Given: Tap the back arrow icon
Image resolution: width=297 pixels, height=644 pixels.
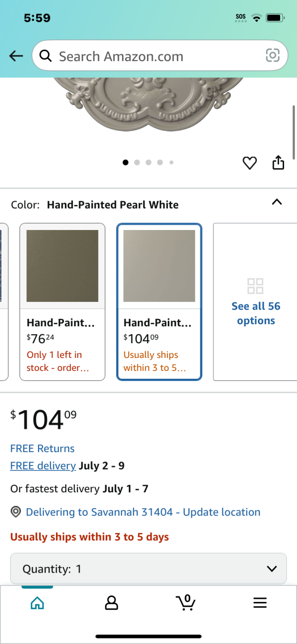Looking at the screenshot, I should tap(16, 56).
